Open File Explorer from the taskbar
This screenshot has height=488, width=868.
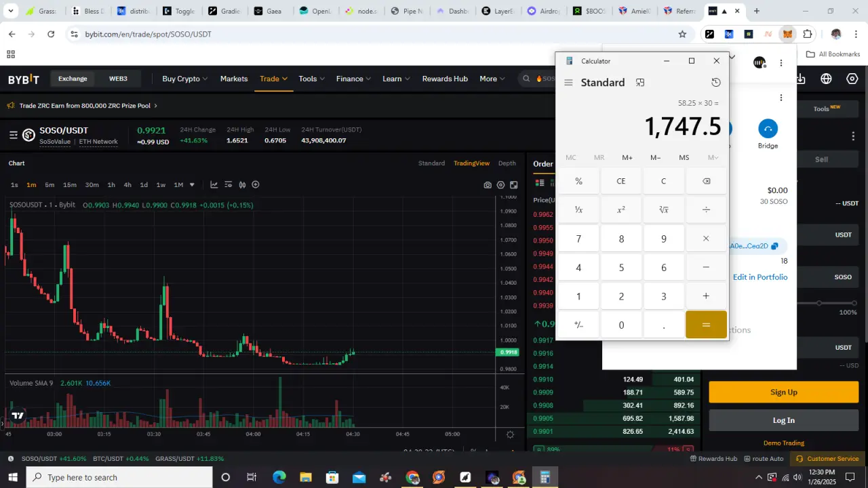pos(305,477)
